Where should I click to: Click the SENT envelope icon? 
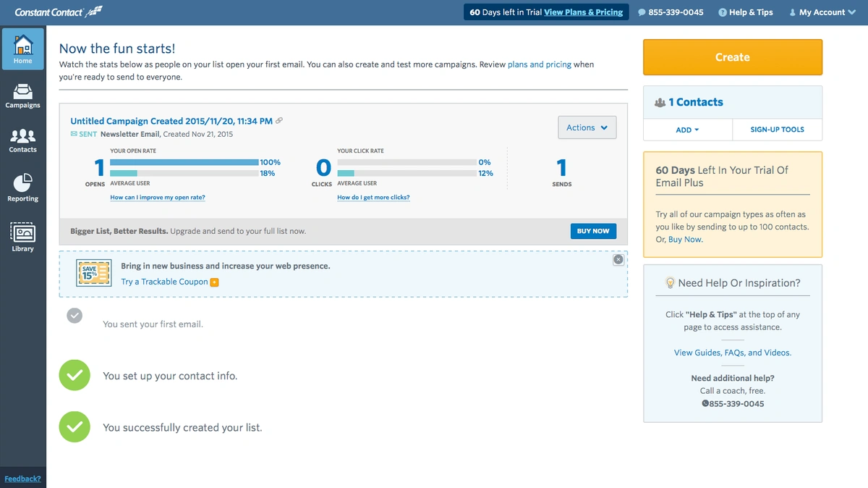click(x=74, y=134)
